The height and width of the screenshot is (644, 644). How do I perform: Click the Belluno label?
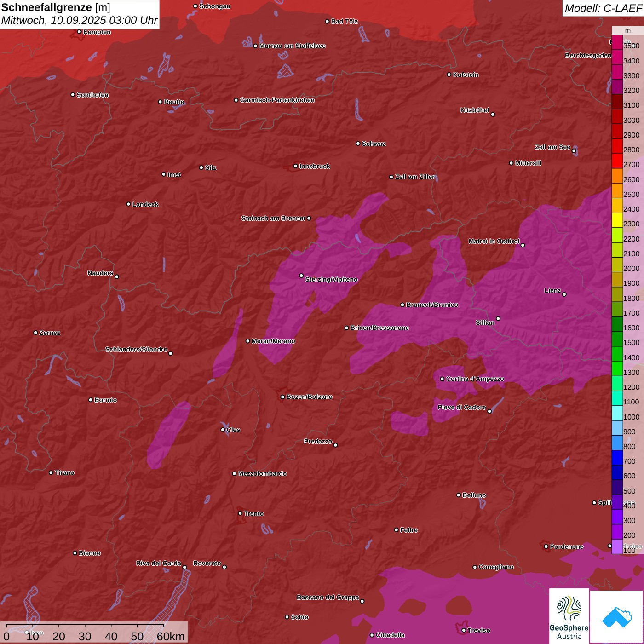[474, 495]
